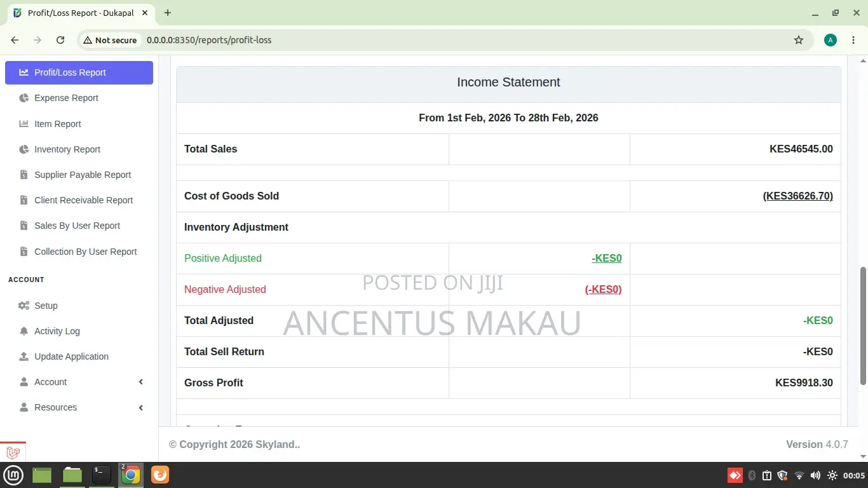Viewport: 868px width, 488px height.
Task: Click the page vertical scrollbar thumb
Action: 863,326
